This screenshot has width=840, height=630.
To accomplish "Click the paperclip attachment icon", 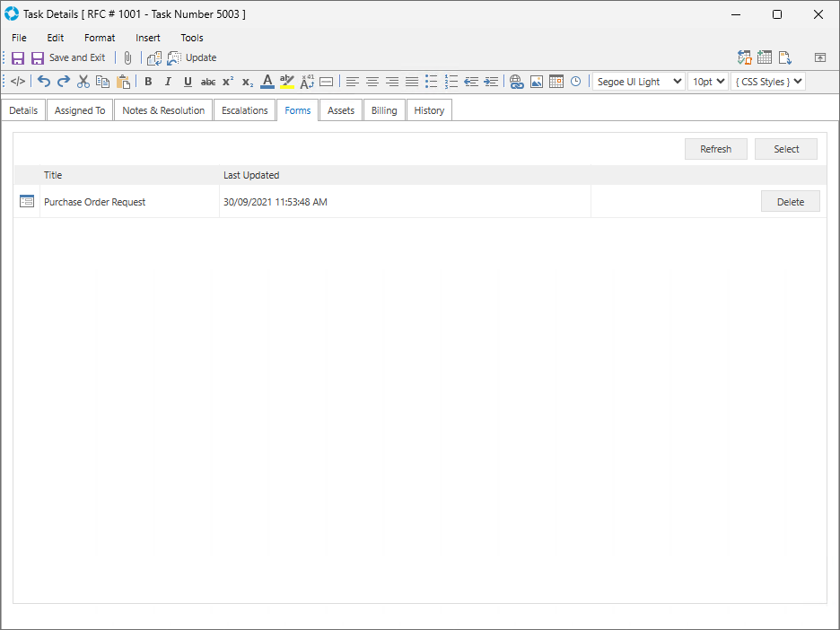I will [x=127, y=57].
